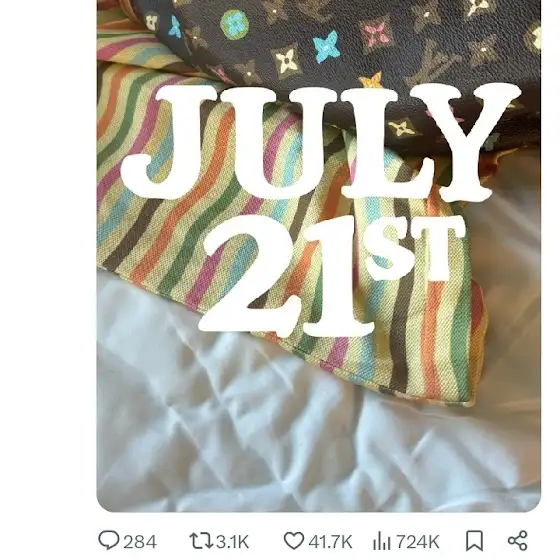Like the post with the heart icon
The width and height of the screenshot is (560, 560).
[x=294, y=541]
